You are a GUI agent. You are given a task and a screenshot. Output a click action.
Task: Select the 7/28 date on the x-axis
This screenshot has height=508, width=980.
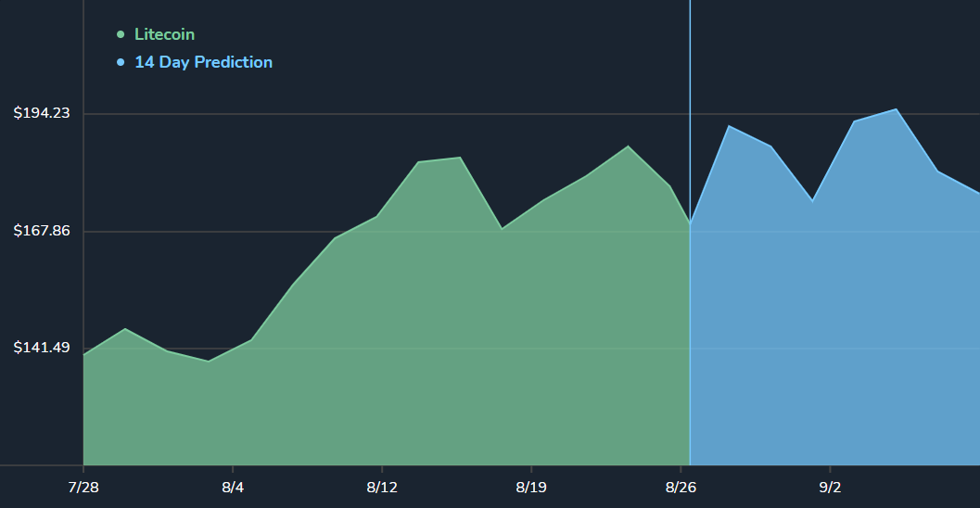[83, 488]
